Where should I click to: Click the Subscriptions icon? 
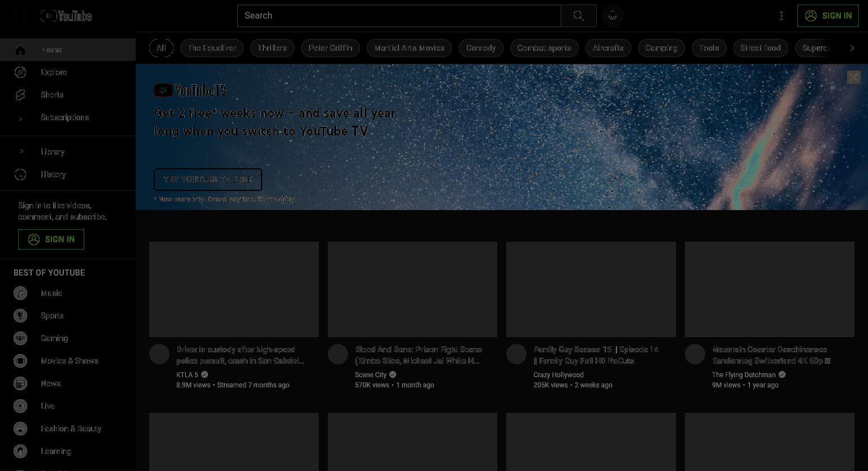tap(20, 117)
